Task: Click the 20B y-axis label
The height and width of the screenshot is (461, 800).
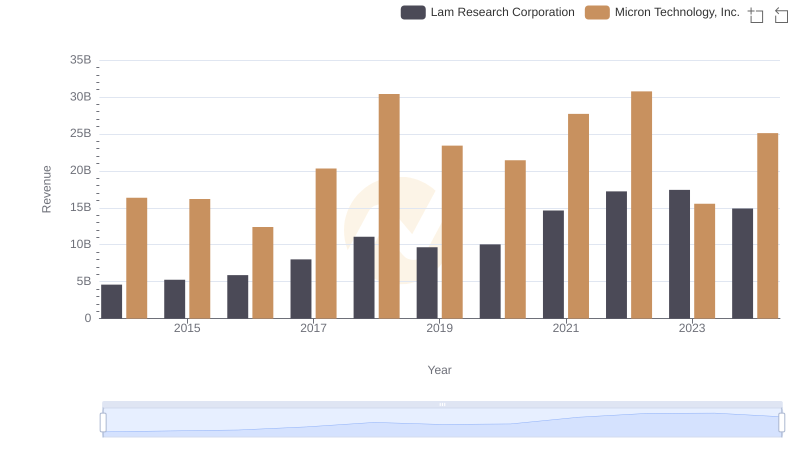Action: pyautogui.click(x=81, y=170)
